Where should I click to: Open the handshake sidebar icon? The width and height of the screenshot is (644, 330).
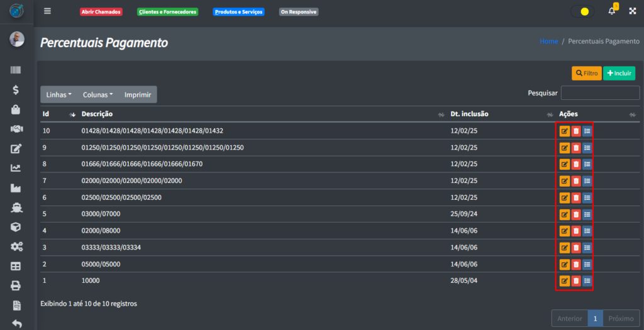16,129
